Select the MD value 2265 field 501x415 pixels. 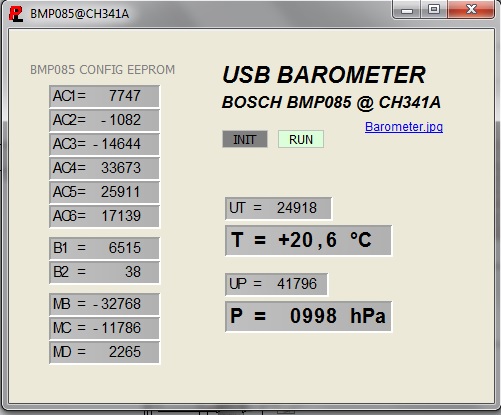point(104,352)
